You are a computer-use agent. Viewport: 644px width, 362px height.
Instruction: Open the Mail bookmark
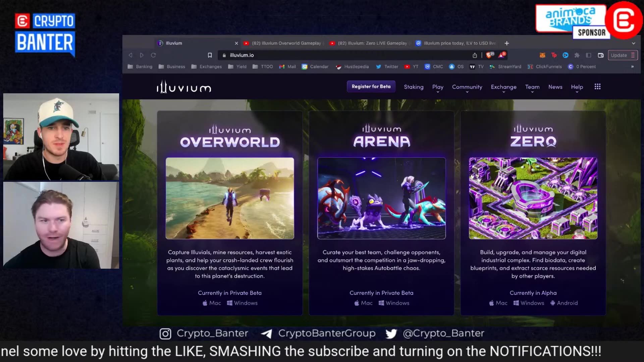(287, 67)
